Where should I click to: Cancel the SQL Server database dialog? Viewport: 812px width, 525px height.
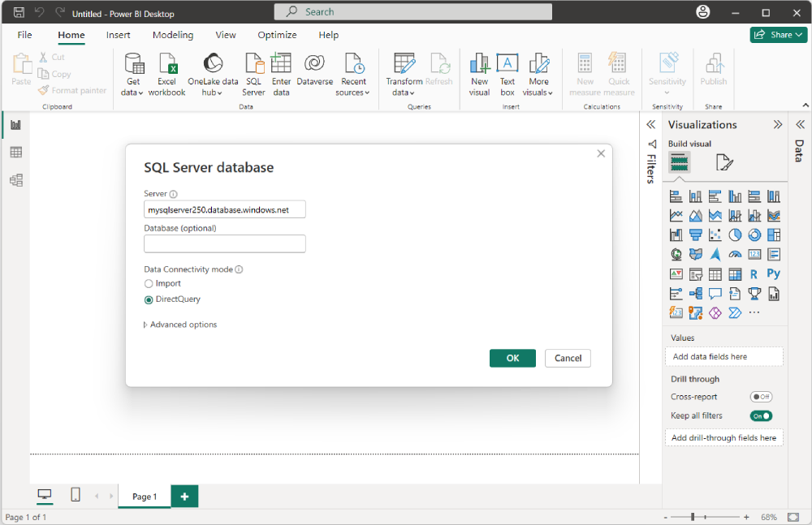click(568, 359)
